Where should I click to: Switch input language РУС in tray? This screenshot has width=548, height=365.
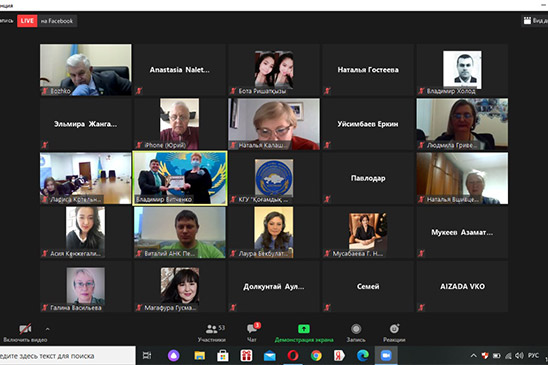(533, 356)
